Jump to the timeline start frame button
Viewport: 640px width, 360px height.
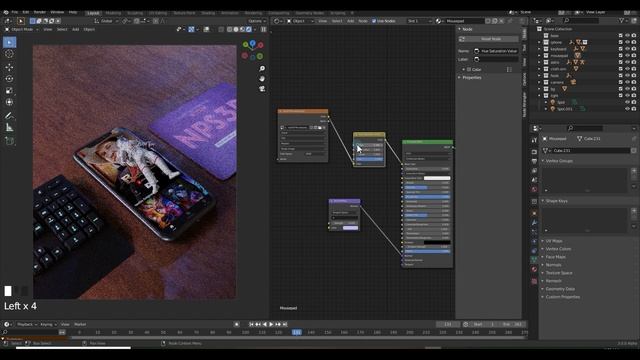(251, 324)
